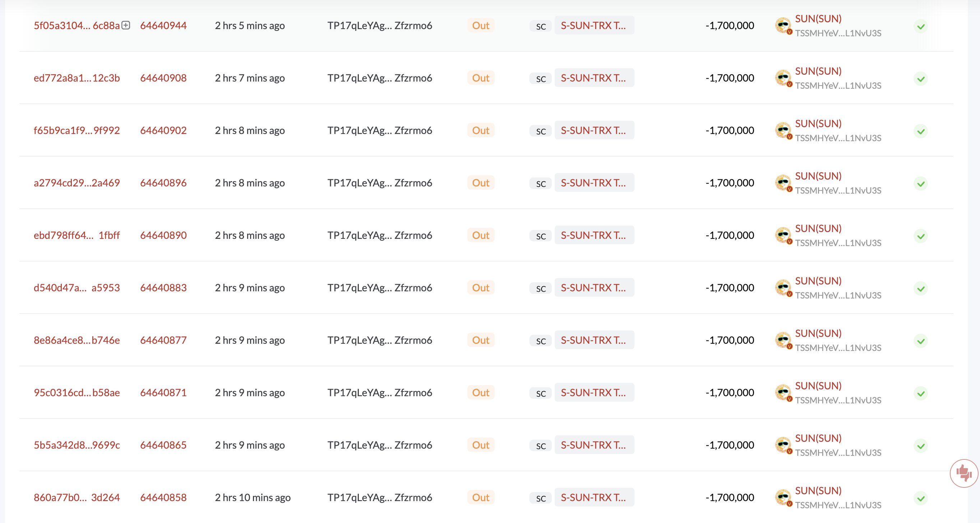Open transaction hash ed772a8a1...12c3b
This screenshot has height=523, width=980.
tap(77, 78)
